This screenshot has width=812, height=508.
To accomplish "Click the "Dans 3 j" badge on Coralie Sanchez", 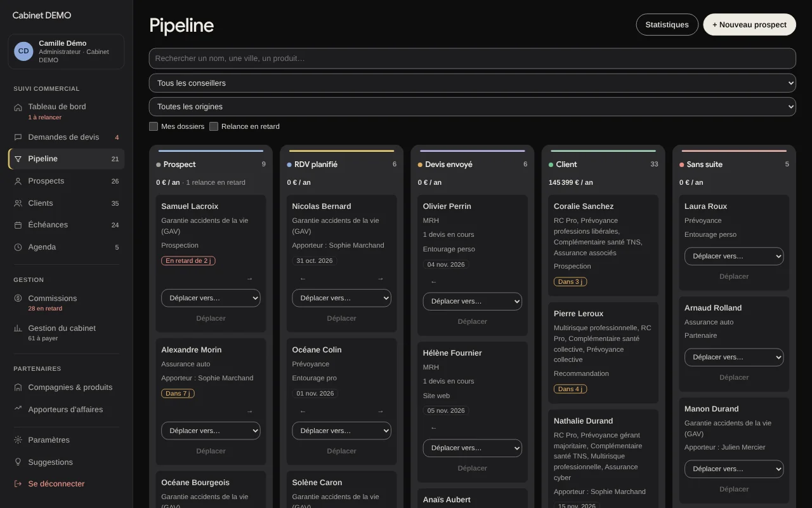I will pos(570,282).
